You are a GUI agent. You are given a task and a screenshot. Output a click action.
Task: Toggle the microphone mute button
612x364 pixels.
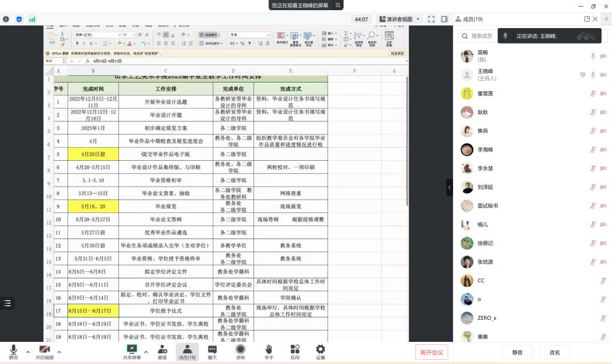[x=13, y=352]
